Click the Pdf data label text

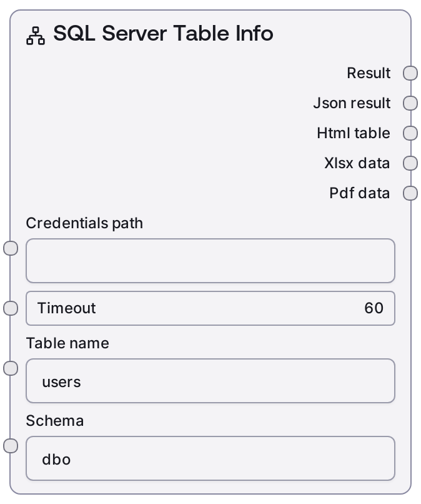coord(359,193)
